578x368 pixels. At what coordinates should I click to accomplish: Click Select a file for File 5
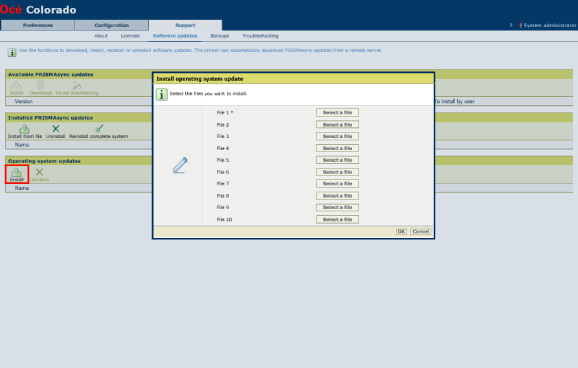(337, 160)
